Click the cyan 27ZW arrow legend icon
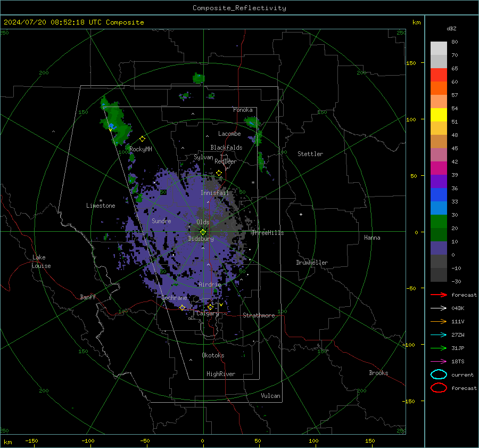This screenshot has width=479, height=448. tap(439, 335)
